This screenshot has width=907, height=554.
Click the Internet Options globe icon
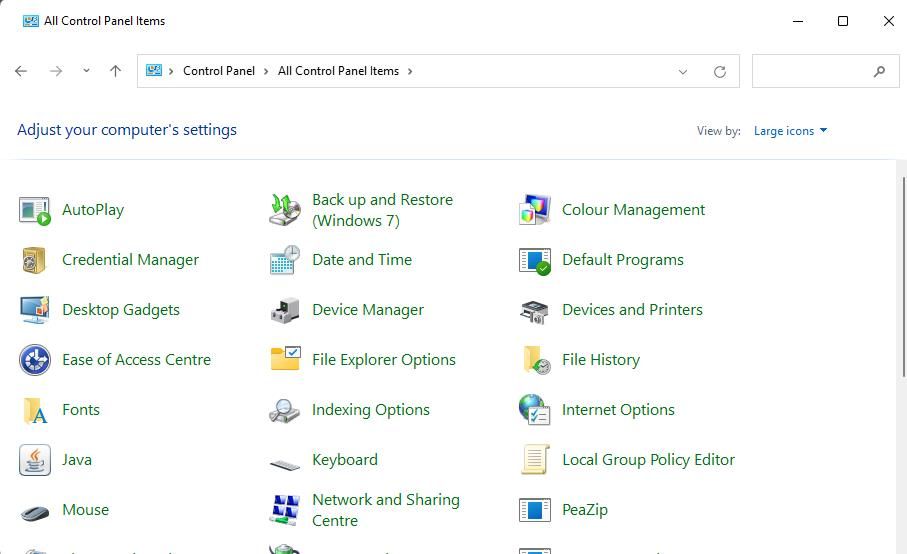(x=535, y=410)
